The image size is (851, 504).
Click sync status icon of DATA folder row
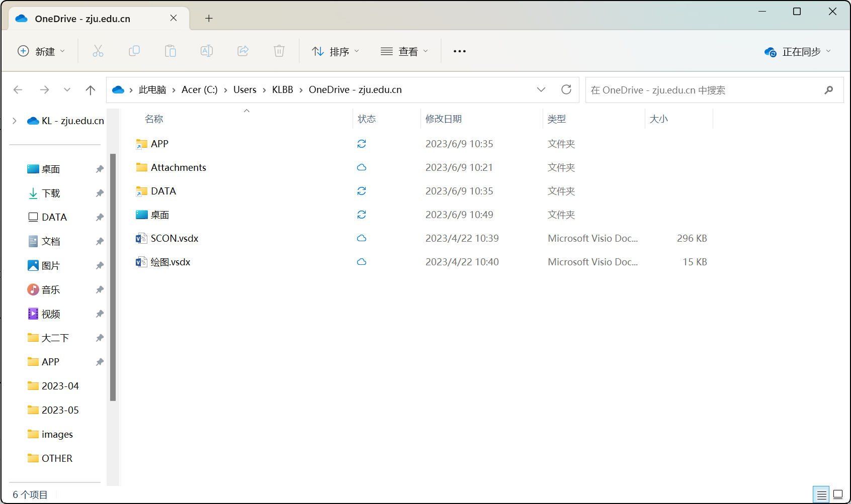[x=362, y=191]
